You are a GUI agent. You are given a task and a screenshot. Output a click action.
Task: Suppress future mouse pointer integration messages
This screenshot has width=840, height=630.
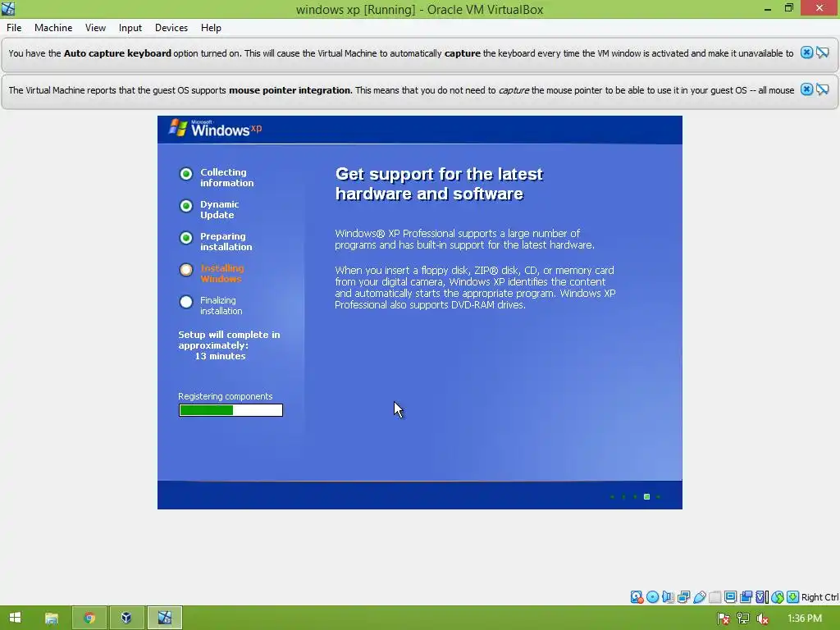click(x=822, y=89)
